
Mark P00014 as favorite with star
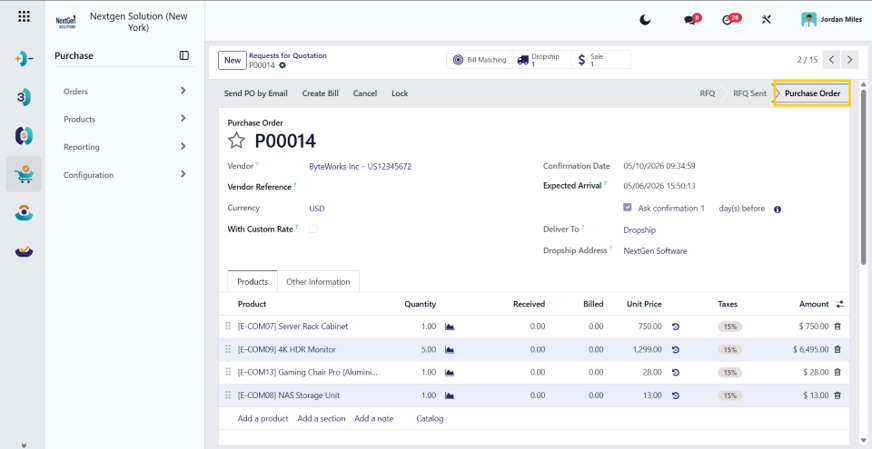point(236,141)
